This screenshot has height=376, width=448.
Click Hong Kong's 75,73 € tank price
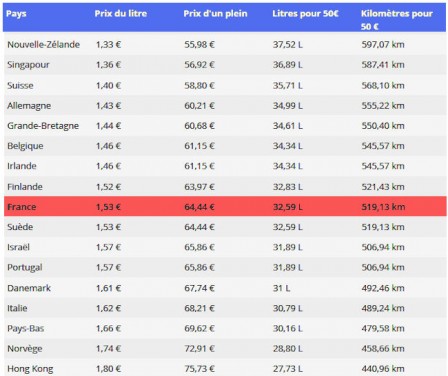(199, 369)
